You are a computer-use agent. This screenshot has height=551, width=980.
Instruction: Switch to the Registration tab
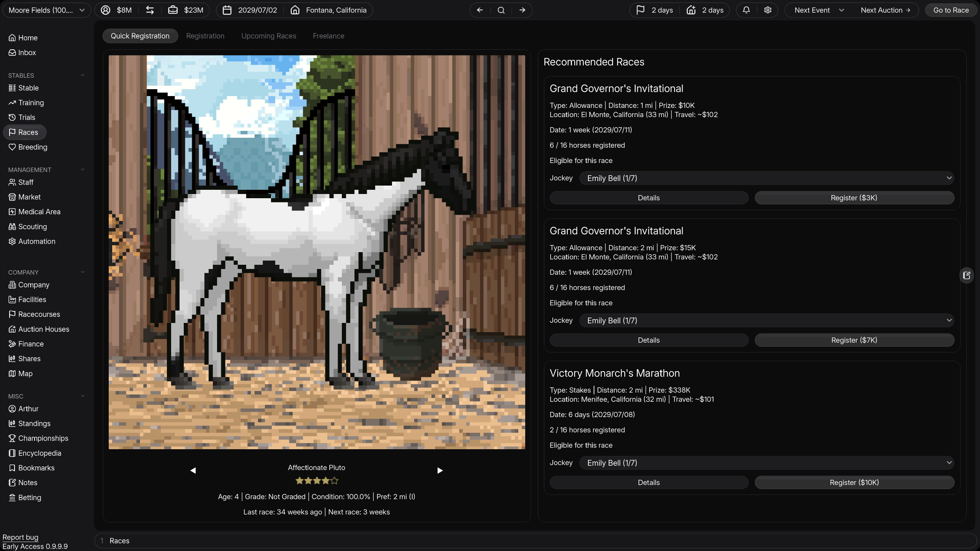point(205,36)
